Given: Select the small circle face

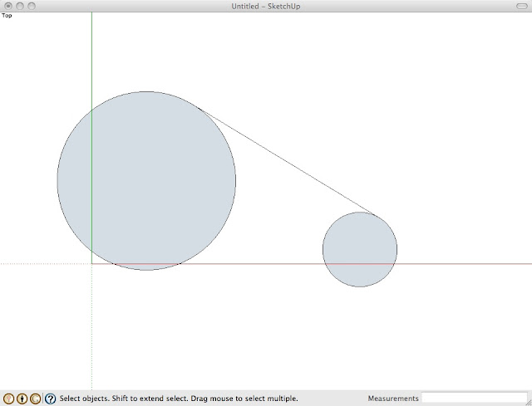Looking at the screenshot, I should coord(360,249).
